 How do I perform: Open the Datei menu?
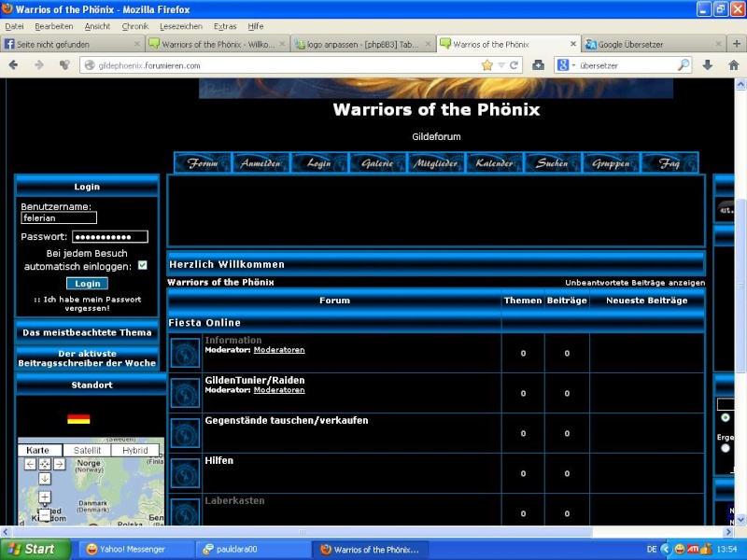pyautogui.click(x=14, y=26)
